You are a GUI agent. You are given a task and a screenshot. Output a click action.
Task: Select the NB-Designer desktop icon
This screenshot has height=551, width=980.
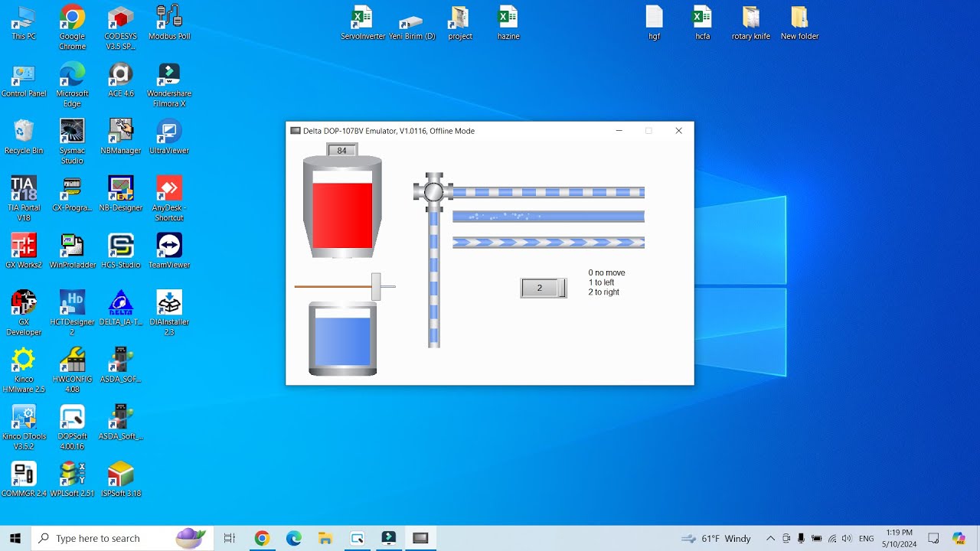[x=120, y=194]
